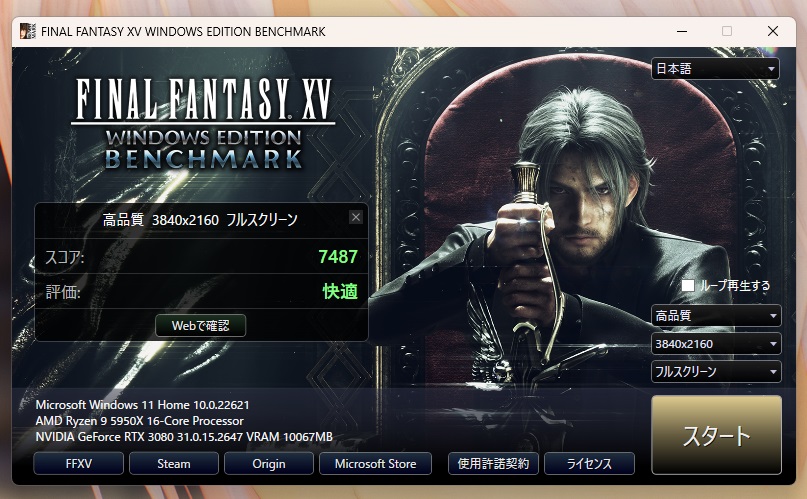Click the result header 高品質 3840x2160 フルスクリーン
Viewport: 807px width, 499px height.
pyautogui.click(x=200, y=220)
